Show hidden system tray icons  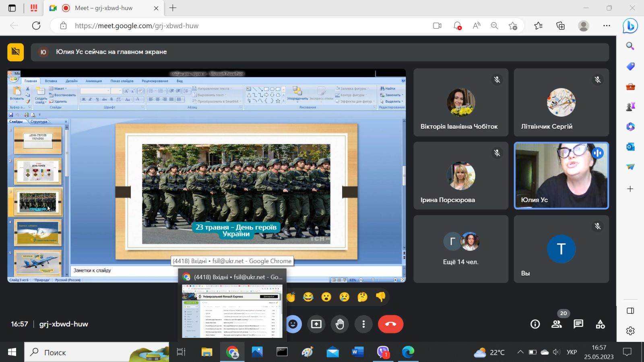[520, 352]
